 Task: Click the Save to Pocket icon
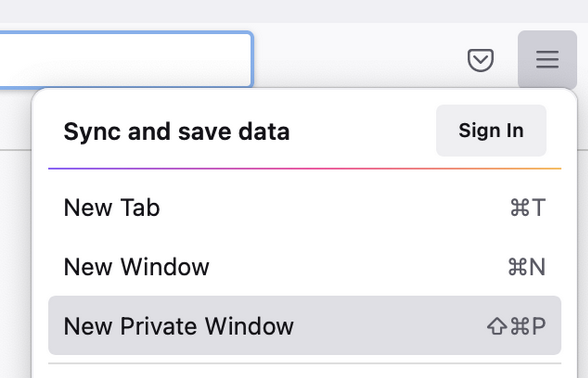(x=480, y=60)
